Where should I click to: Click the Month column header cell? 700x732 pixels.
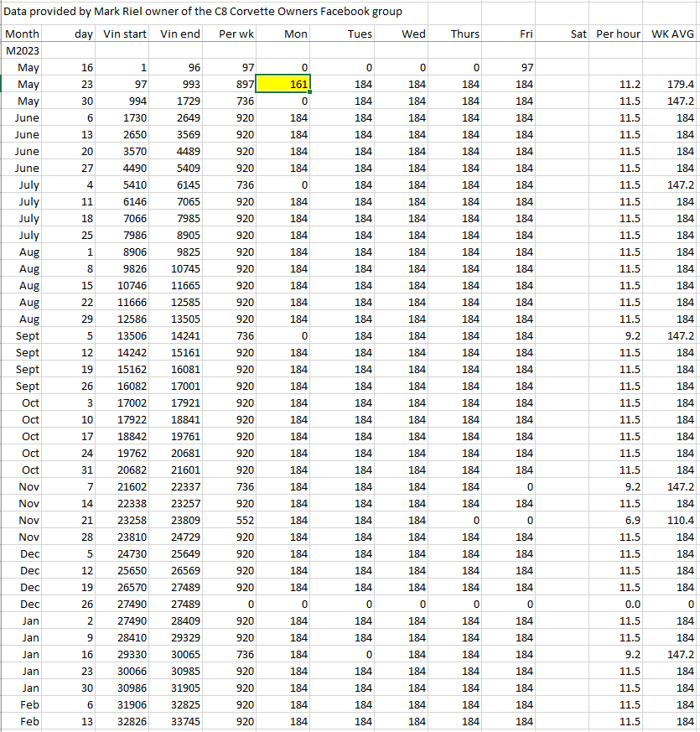pyautogui.click(x=22, y=34)
